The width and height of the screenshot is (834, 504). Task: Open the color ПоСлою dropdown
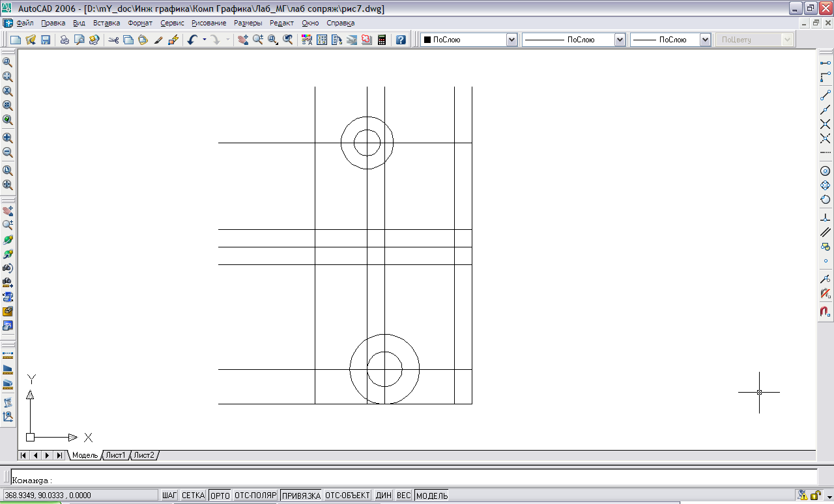click(x=511, y=40)
